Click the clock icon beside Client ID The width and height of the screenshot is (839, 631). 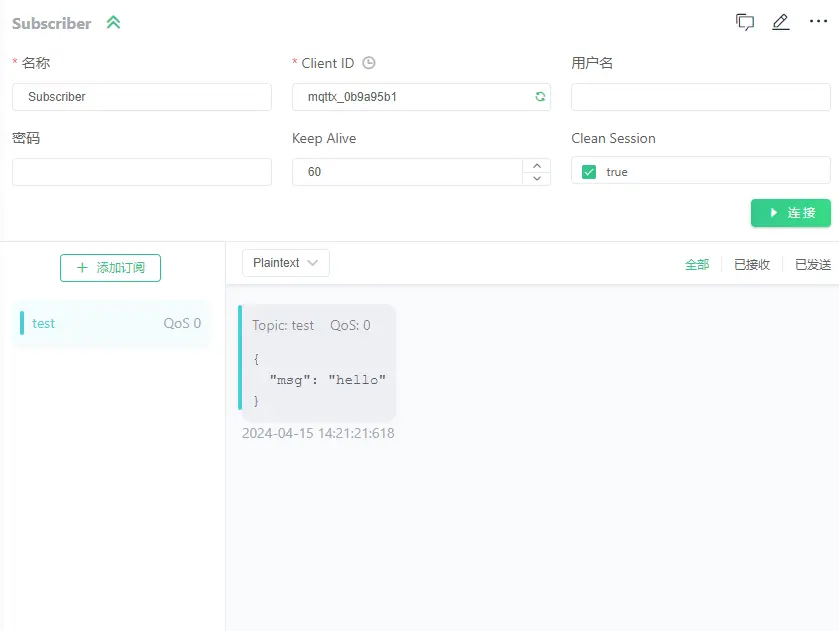[369, 63]
